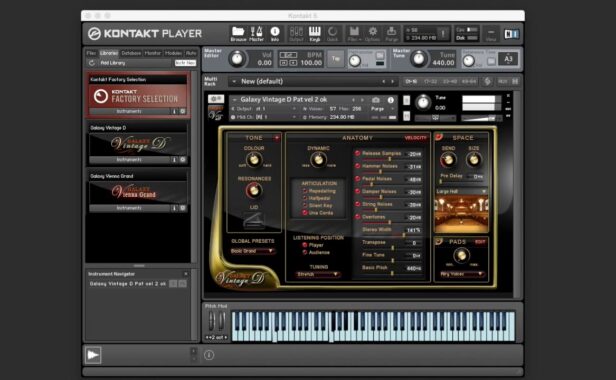Toggle the Space section power button
The image size is (616, 380).
439,137
